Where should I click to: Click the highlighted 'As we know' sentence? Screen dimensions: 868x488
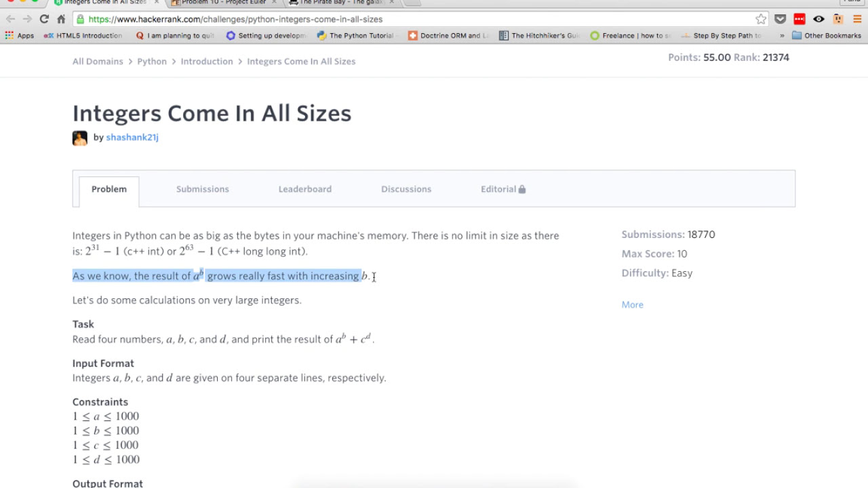pyautogui.click(x=221, y=276)
